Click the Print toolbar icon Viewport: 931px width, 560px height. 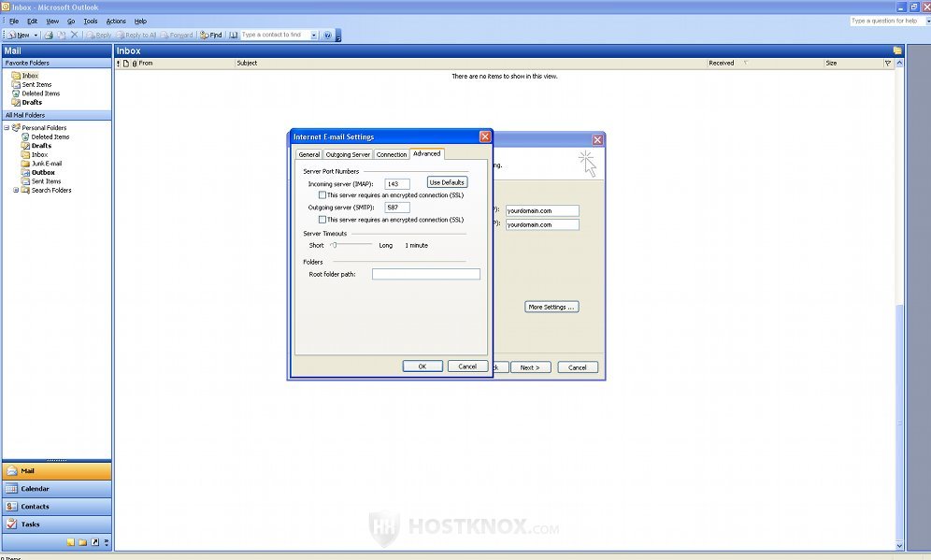coord(49,35)
